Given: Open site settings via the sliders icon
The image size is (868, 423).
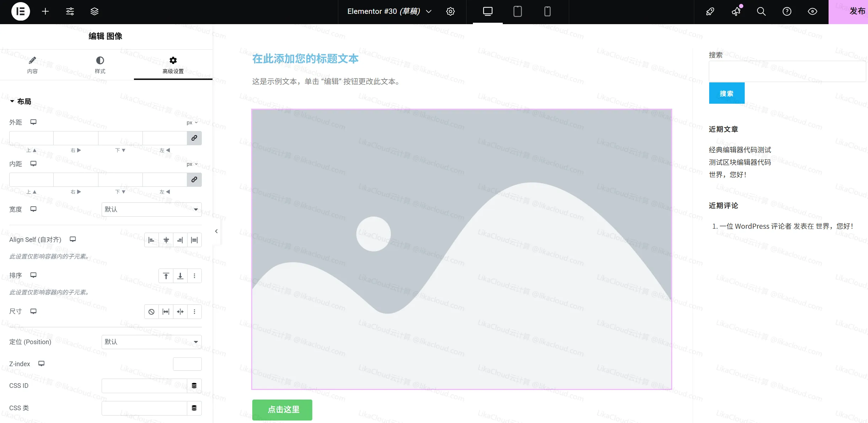Looking at the screenshot, I should point(70,11).
